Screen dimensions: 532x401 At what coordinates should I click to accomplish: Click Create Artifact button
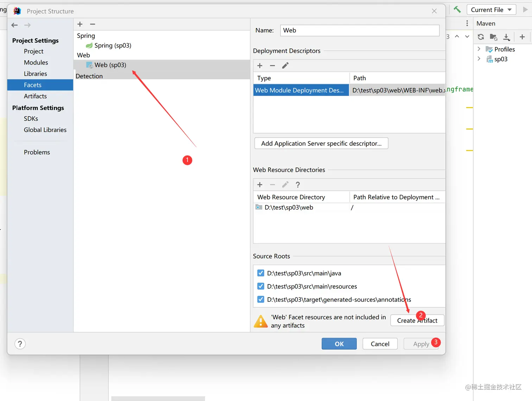point(417,320)
